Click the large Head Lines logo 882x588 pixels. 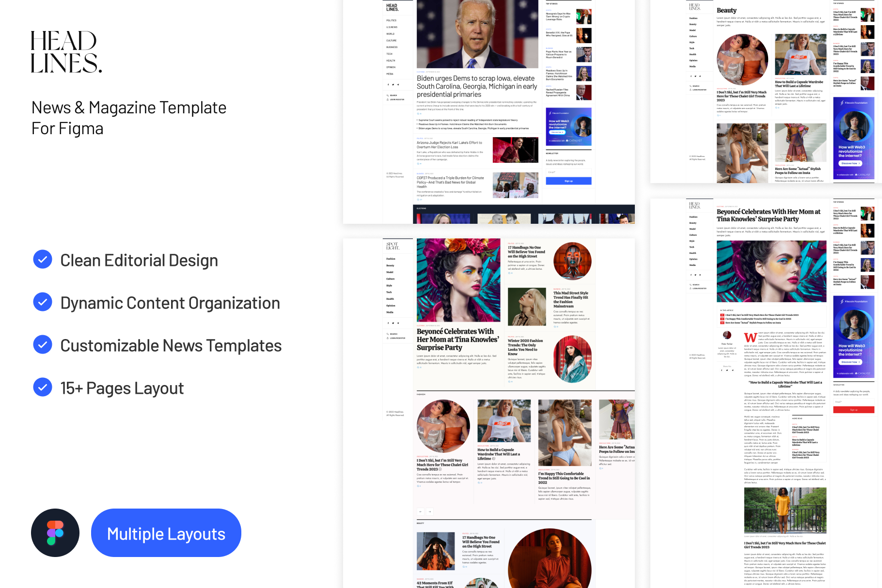point(66,52)
